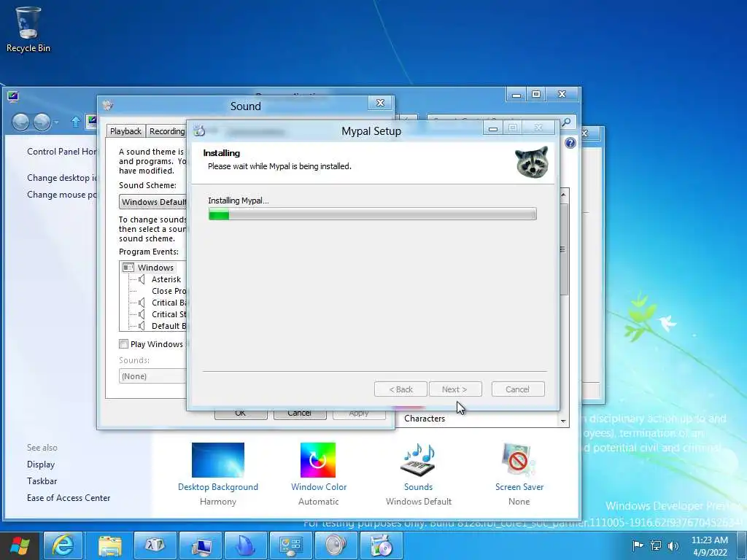Open the Screen Saver icon in Personalization
The height and width of the screenshot is (560, 747).
pos(519,459)
